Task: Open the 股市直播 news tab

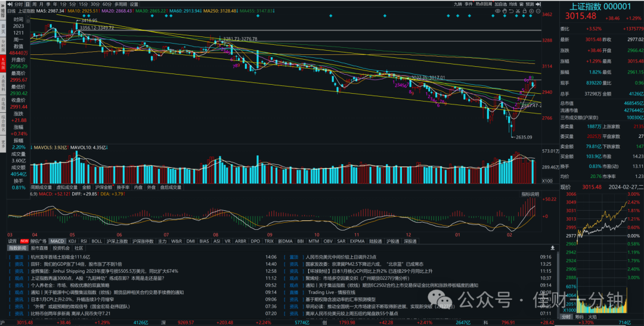Action: point(40,248)
